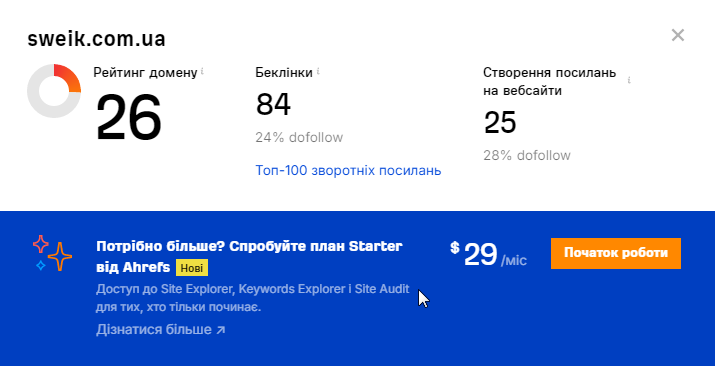715x366 pixels.
Task: Click info icon for Створення посилань на вебсайти
Action: tap(629, 80)
